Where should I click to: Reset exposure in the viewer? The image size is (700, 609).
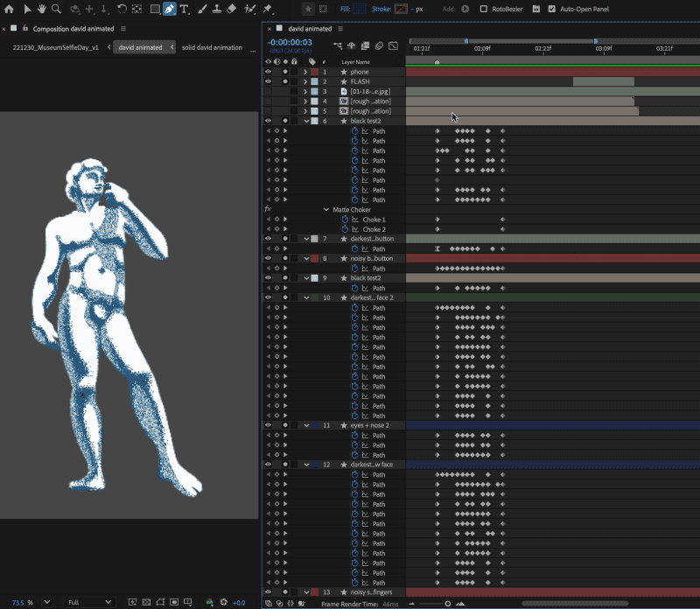[224, 602]
